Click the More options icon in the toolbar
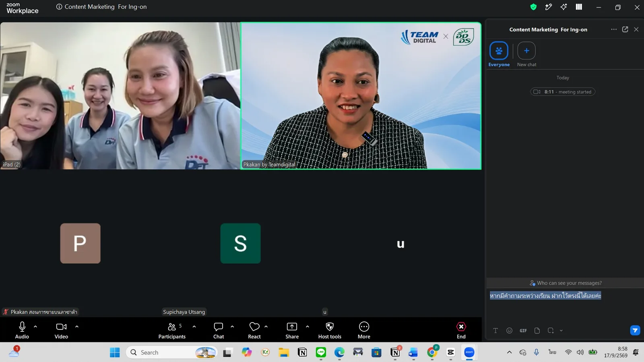This screenshot has width=644, height=362. [x=364, y=327]
